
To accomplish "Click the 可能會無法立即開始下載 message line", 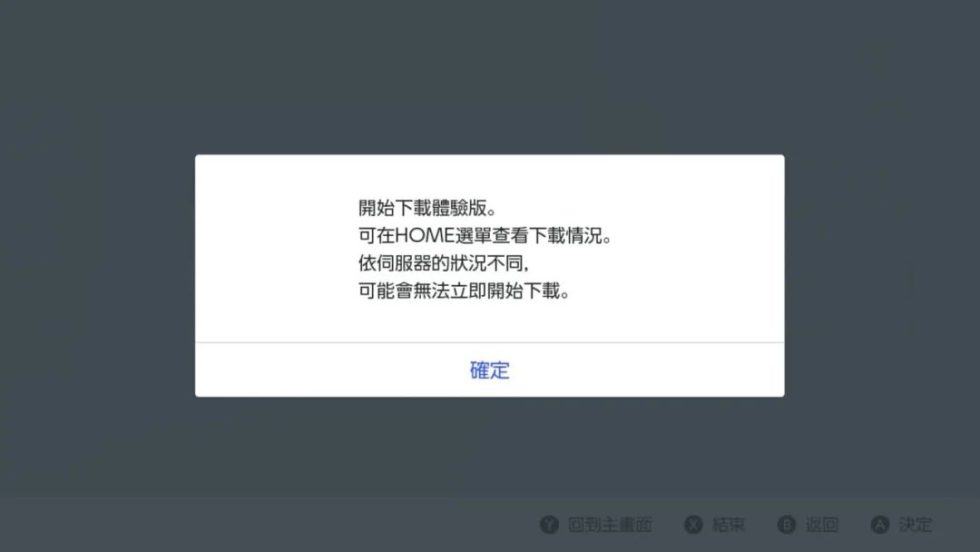I will (x=464, y=291).
